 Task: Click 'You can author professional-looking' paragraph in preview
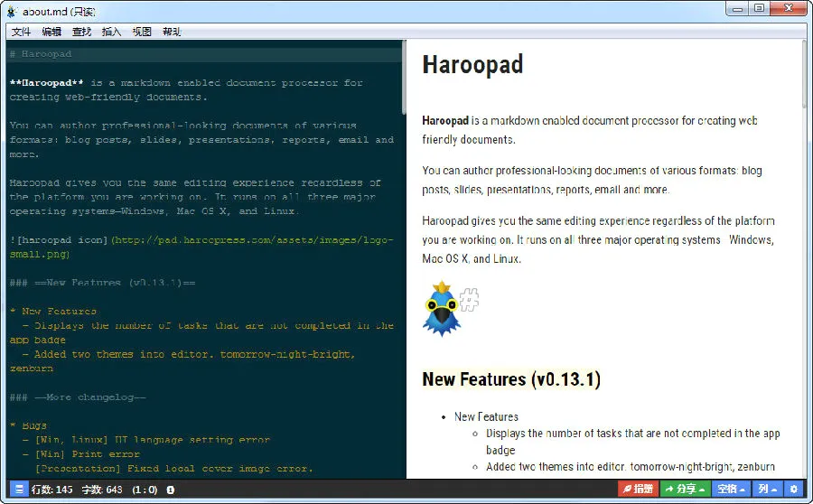pos(592,180)
